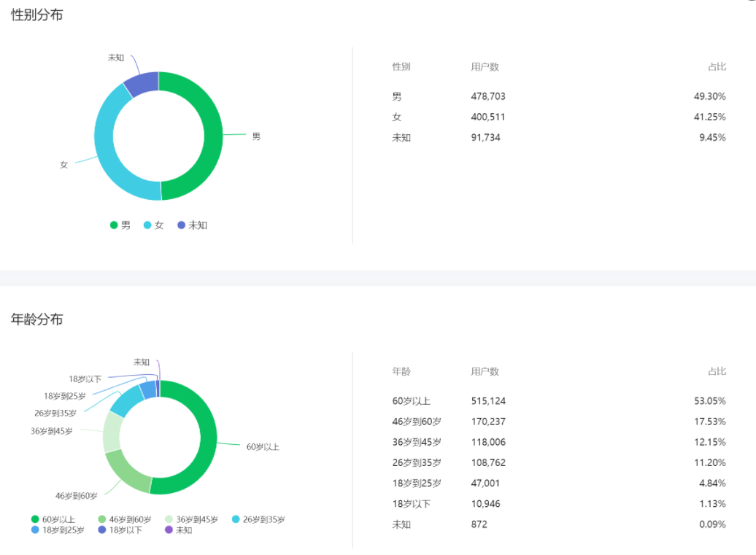Viewport: 756px width, 555px height.
Task: Click the 占比 header in age table
Action: (717, 372)
